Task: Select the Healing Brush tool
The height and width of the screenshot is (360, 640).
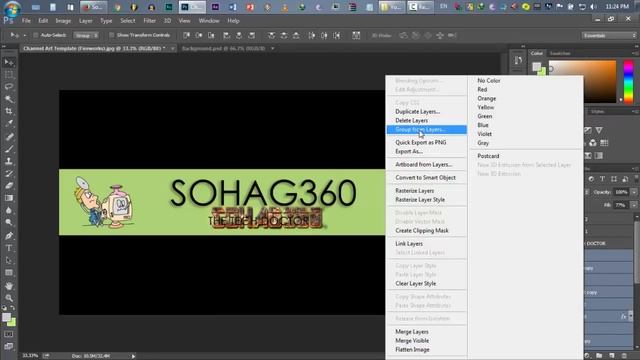Action: (9, 137)
